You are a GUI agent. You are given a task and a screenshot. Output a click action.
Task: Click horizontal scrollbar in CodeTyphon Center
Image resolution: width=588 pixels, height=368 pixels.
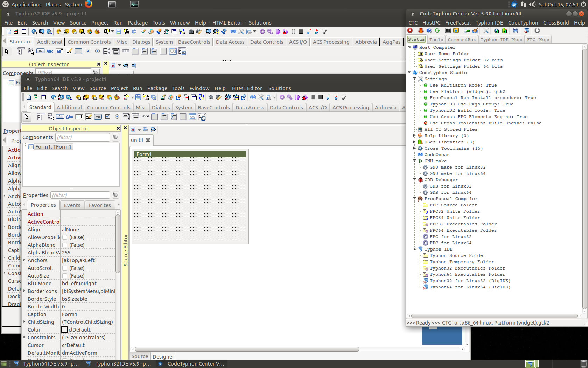point(494,316)
